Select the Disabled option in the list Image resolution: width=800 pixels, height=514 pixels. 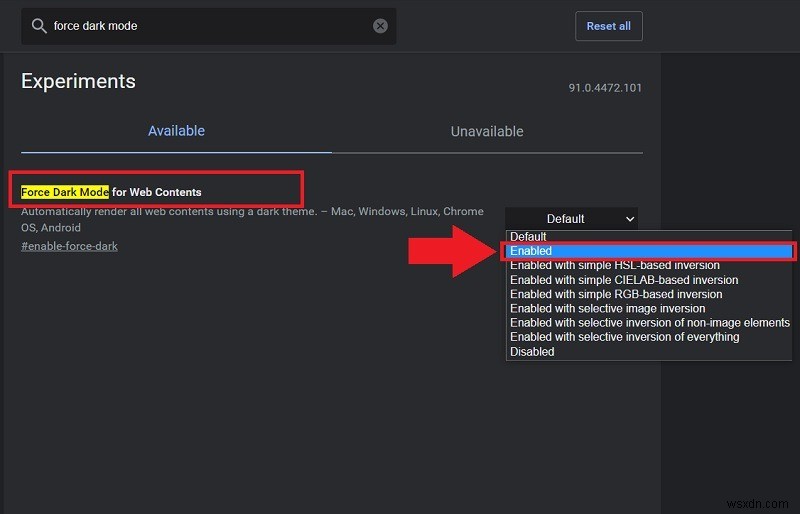(532, 352)
